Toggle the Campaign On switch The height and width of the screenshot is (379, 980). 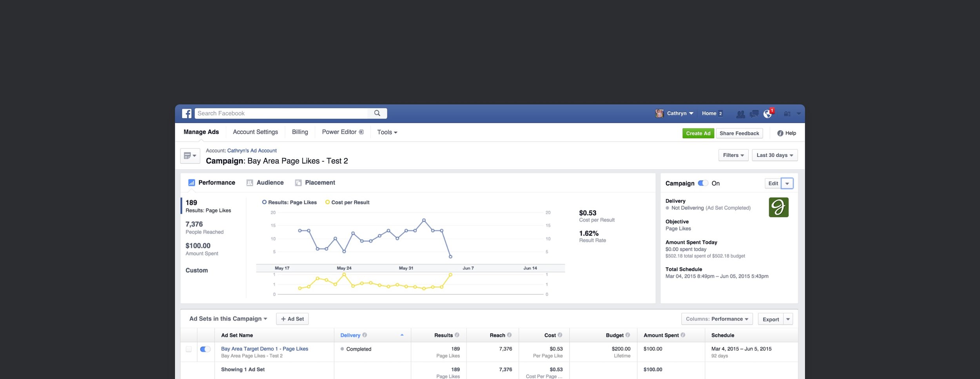click(x=703, y=183)
